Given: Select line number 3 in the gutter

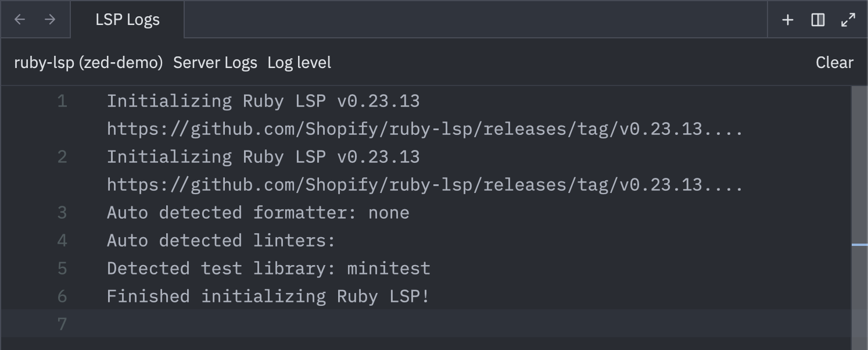Looking at the screenshot, I should (62, 212).
